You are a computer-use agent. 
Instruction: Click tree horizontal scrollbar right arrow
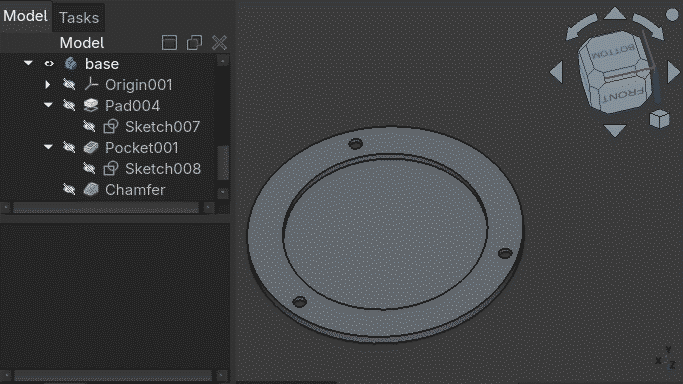(208, 208)
